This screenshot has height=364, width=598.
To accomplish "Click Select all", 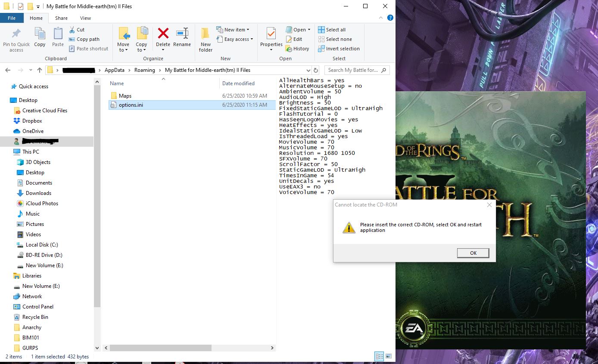I will pyautogui.click(x=332, y=30).
